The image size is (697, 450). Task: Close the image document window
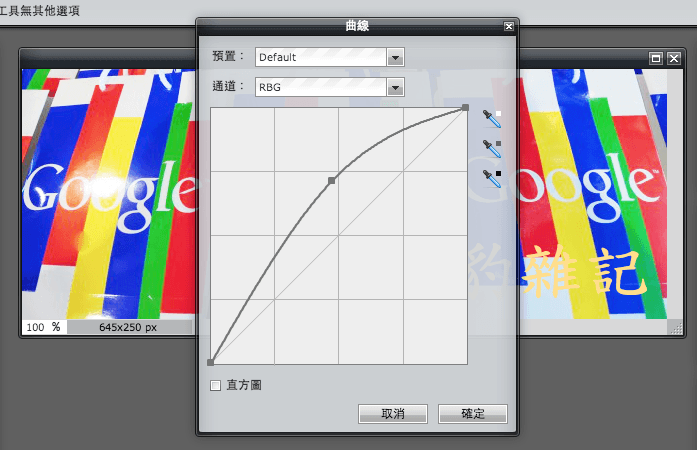(674, 58)
